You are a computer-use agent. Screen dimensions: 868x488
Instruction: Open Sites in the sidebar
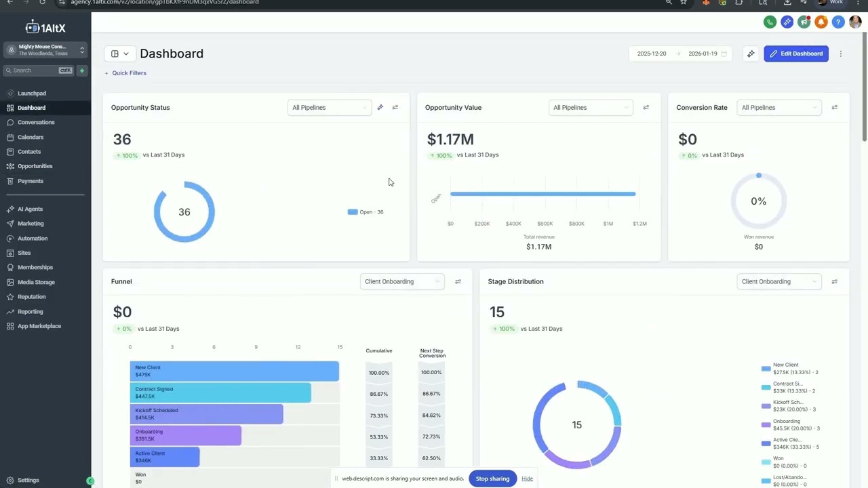pyautogui.click(x=45, y=253)
